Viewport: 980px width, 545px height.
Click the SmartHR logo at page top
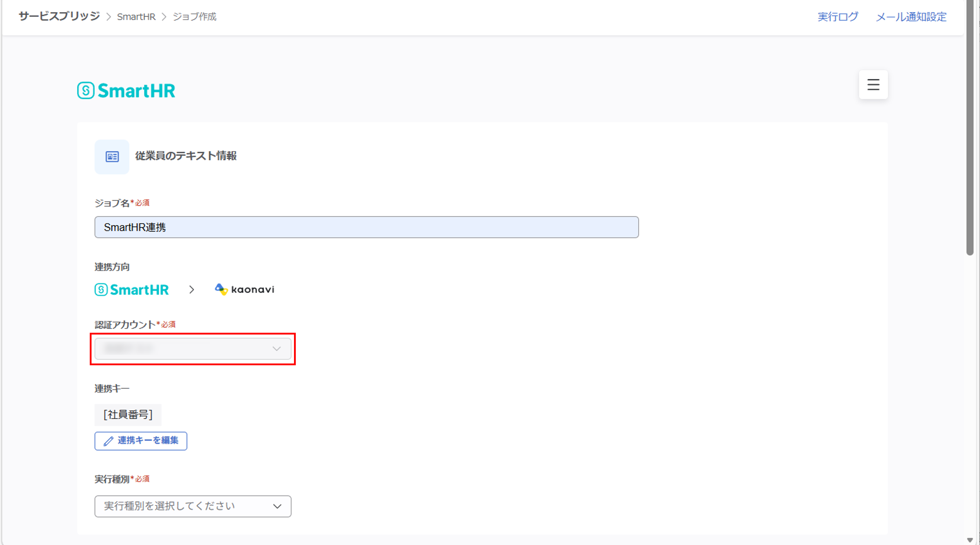click(126, 90)
